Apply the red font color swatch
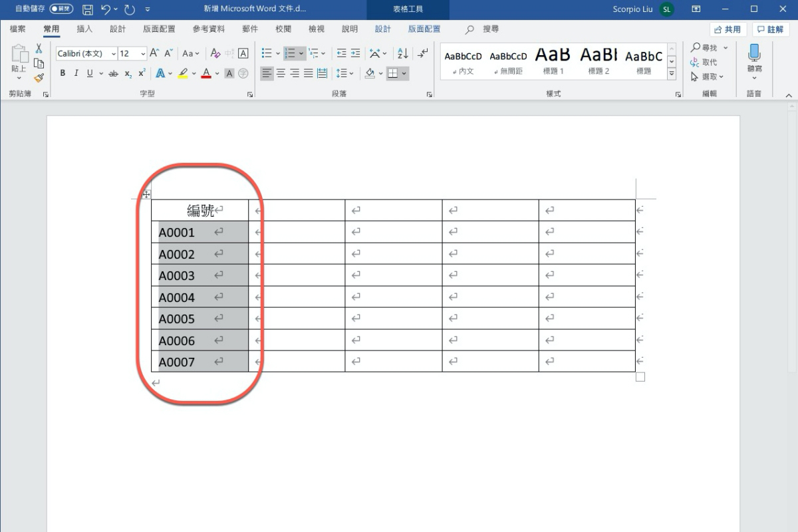The height and width of the screenshot is (532, 798). coord(205,73)
